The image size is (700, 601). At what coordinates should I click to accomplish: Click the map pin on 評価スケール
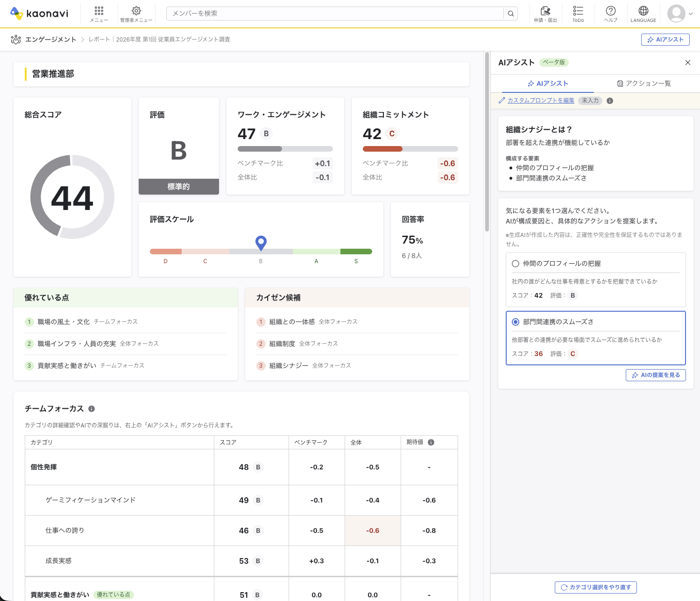(261, 243)
